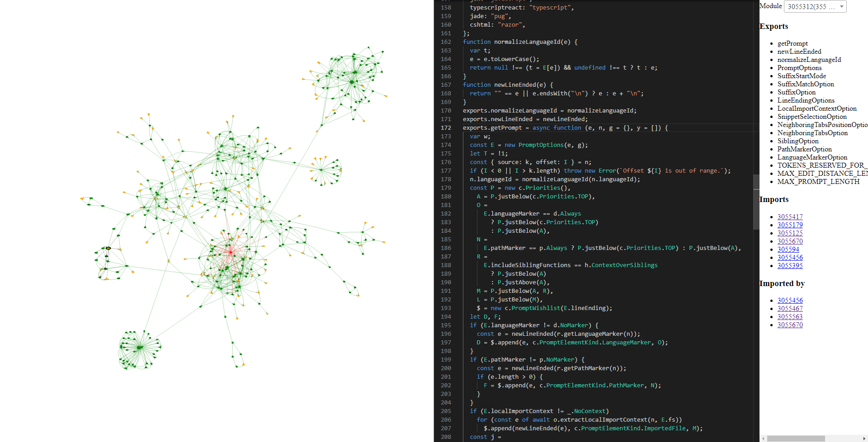Select the newLineEnded export entry
This screenshot has height=442, width=868.
coord(799,52)
